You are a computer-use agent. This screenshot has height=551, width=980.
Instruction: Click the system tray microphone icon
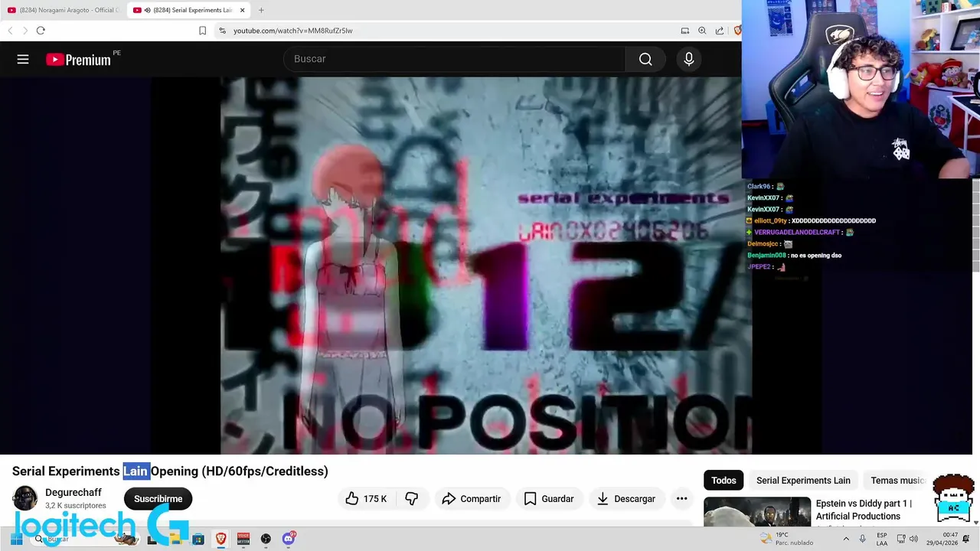(862, 539)
